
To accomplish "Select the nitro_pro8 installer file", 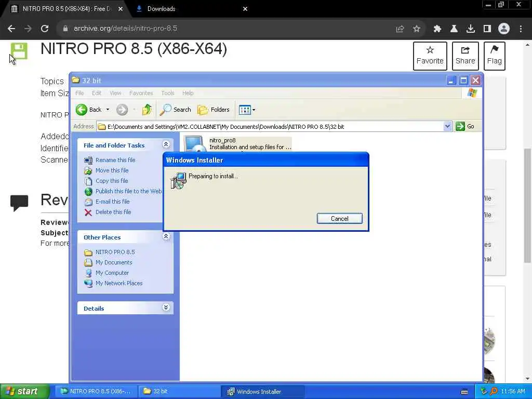I will pyautogui.click(x=237, y=144).
